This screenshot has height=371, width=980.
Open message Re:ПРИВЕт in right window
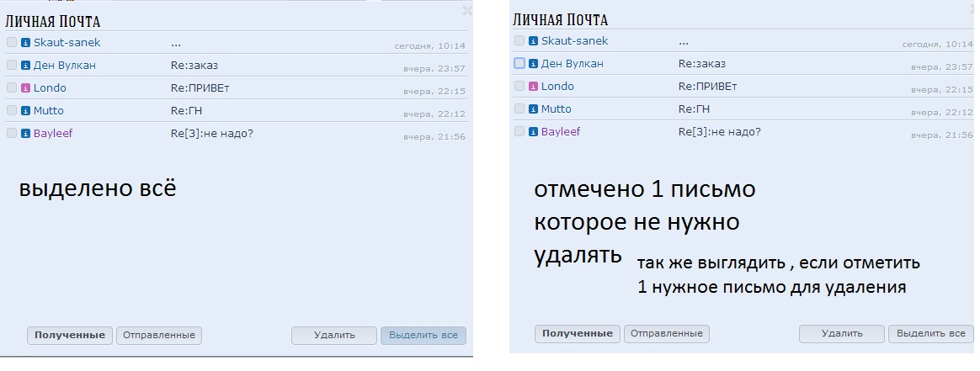707,86
